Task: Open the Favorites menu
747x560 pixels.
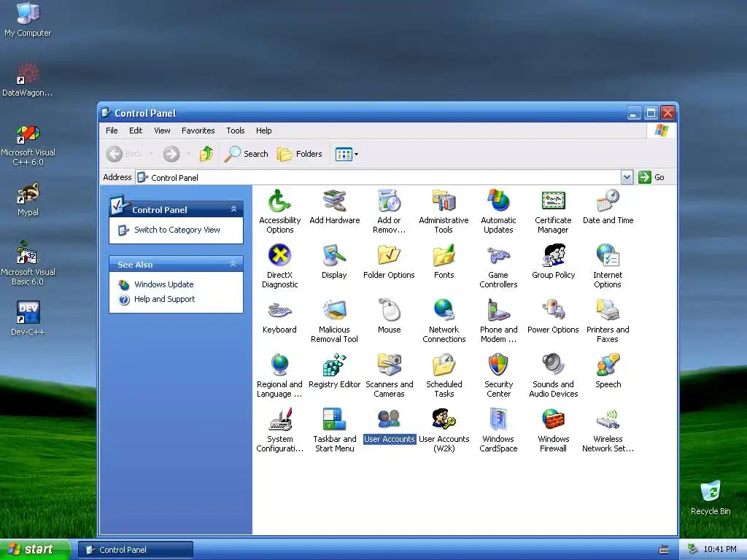Action: coord(198,131)
